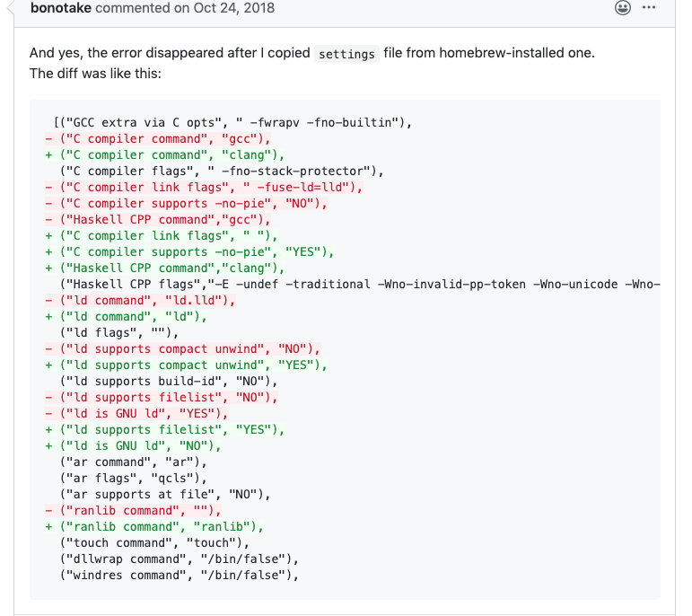Click the added 'ranlib command ranlib' line
The height and width of the screenshot is (616, 692).
click(154, 526)
